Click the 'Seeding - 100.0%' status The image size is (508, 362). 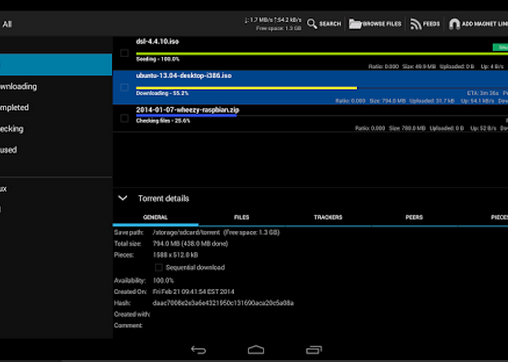click(x=158, y=59)
